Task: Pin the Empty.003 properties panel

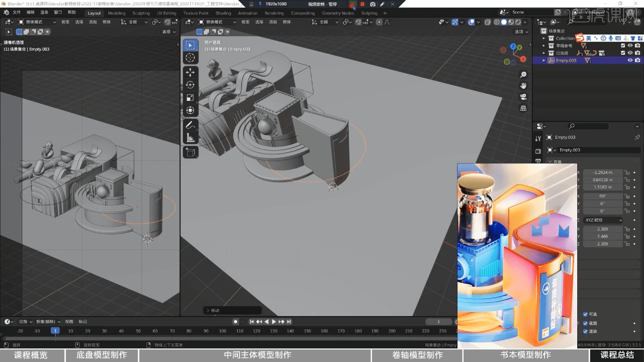Action: (637, 137)
